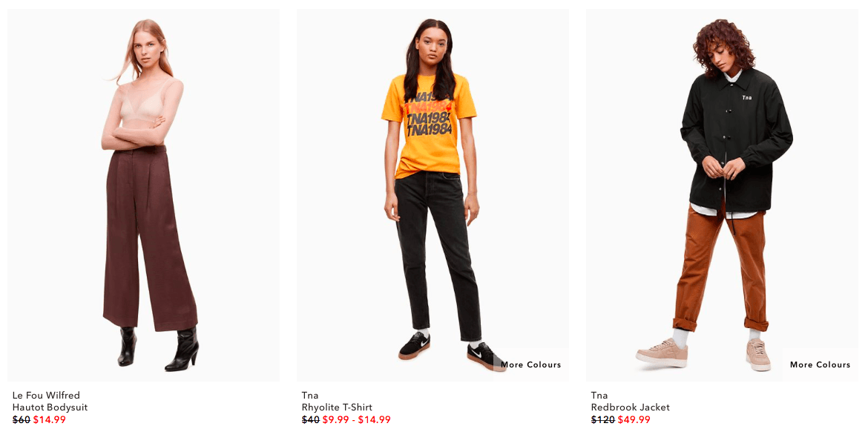This screenshot has width=868, height=432.
Task: Click the black heeled boots on bodysuit model
Action: tap(158, 348)
